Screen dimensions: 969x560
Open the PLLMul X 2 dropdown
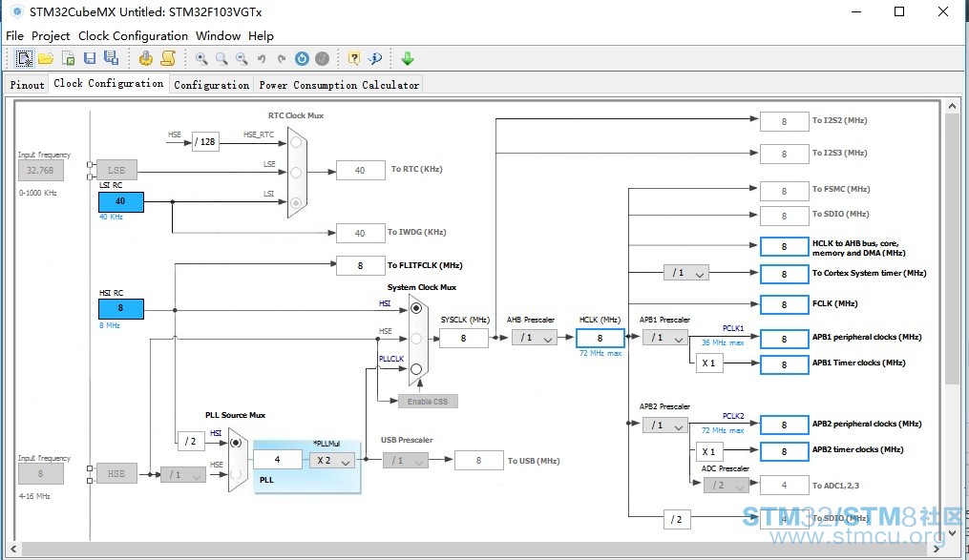332,460
